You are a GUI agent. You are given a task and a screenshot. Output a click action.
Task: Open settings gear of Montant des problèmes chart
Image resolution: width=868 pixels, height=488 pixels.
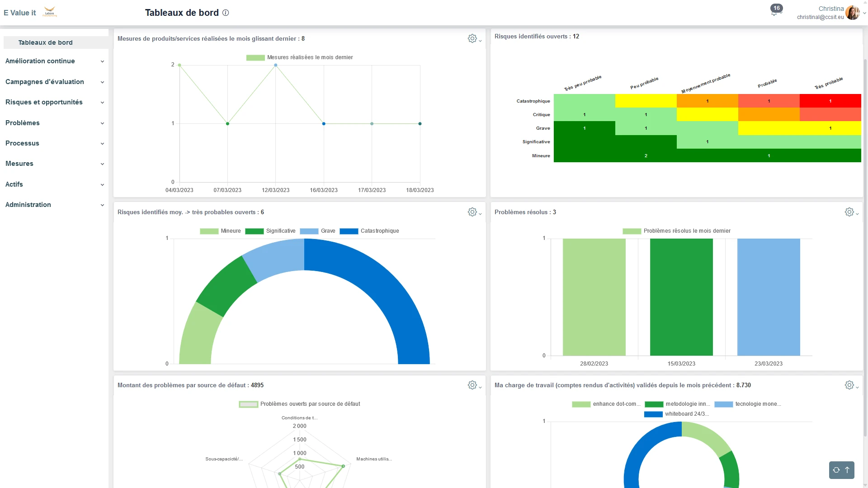coord(472,385)
